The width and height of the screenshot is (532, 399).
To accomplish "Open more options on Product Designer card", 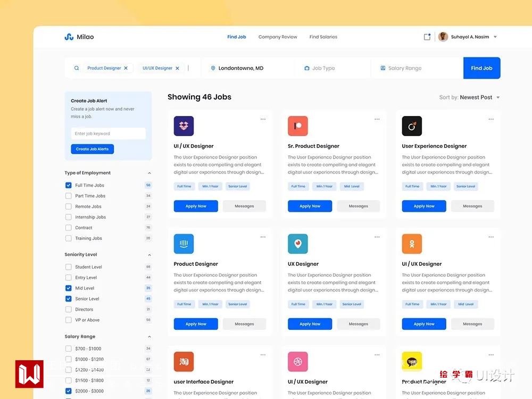I will (x=263, y=237).
